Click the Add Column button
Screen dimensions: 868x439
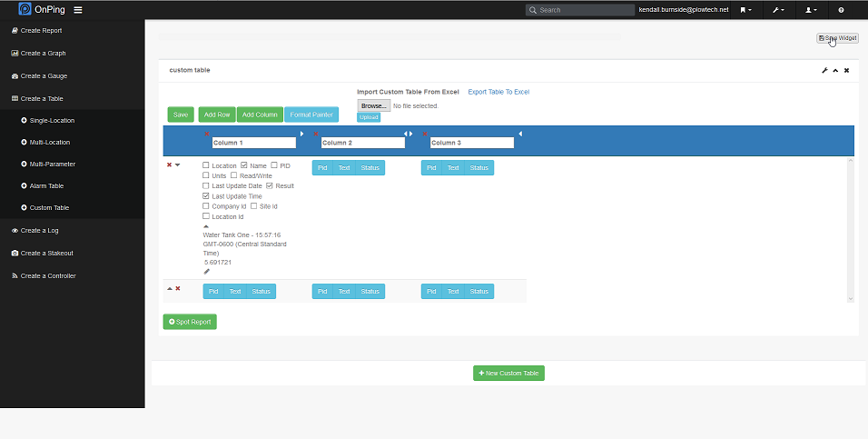click(x=260, y=115)
